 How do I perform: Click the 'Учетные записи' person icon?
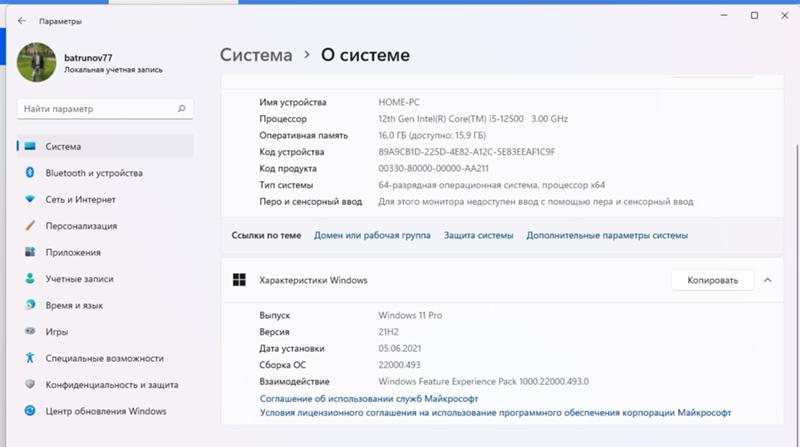pos(30,279)
